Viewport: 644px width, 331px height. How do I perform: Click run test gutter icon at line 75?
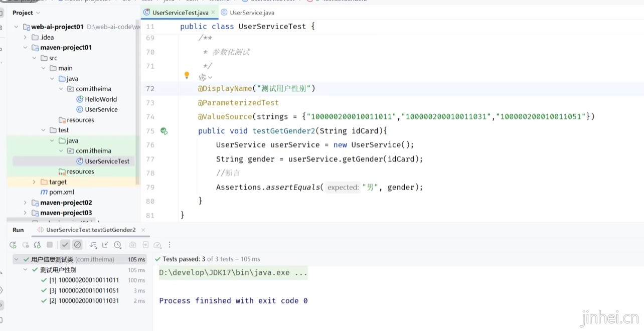164,131
